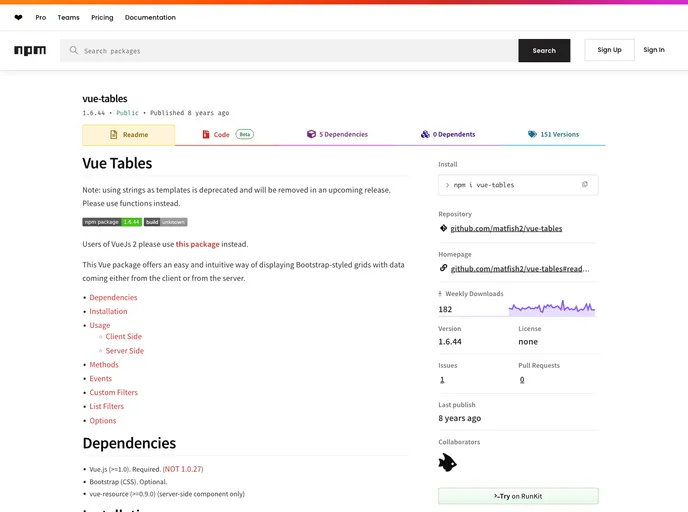The height and width of the screenshot is (512, 688).
Task: Click the heart icon in top bar
Action: [18, 18]
